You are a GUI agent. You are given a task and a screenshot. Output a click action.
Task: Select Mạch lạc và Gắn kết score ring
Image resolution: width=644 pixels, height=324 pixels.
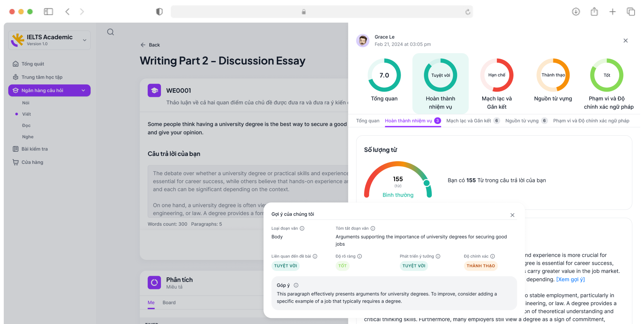point(497,75)
